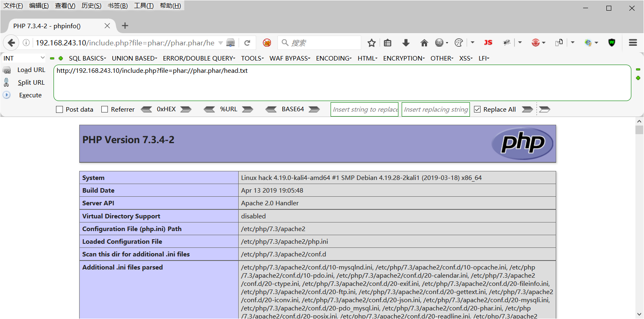
Task: Expand the SQL BASICS menu
Action: point(87,58)
